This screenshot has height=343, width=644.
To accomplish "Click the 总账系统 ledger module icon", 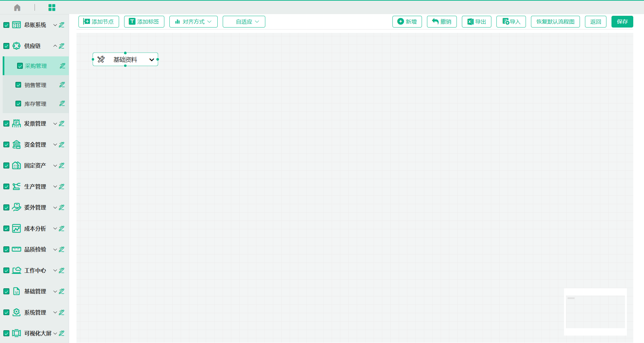I will [x=16, y=25].
